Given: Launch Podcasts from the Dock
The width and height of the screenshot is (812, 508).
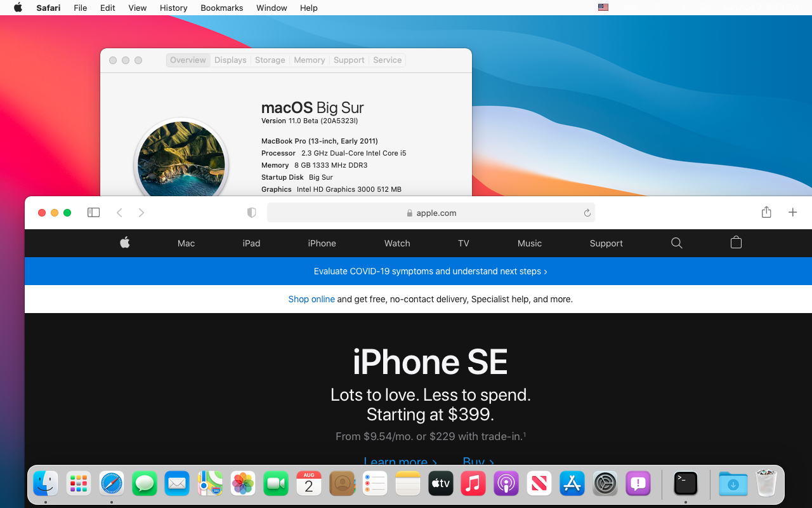Looking at the screenshot, I should tap(506, 484).
